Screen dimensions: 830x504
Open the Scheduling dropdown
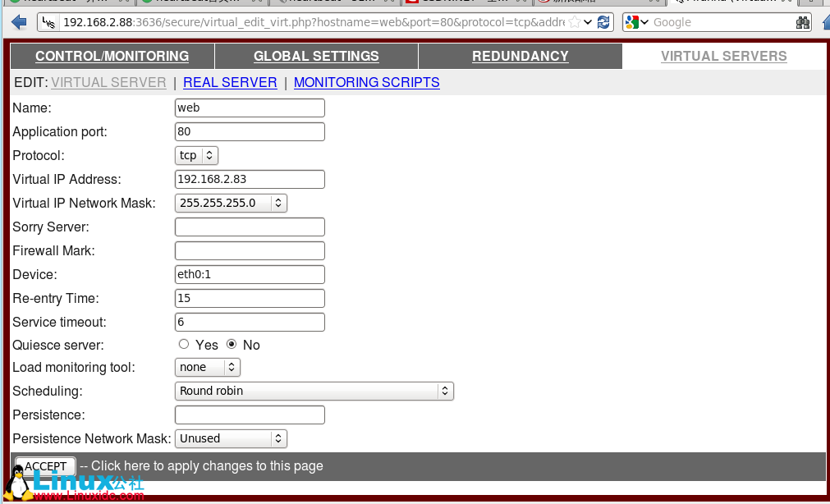click(x=314, y=391)
